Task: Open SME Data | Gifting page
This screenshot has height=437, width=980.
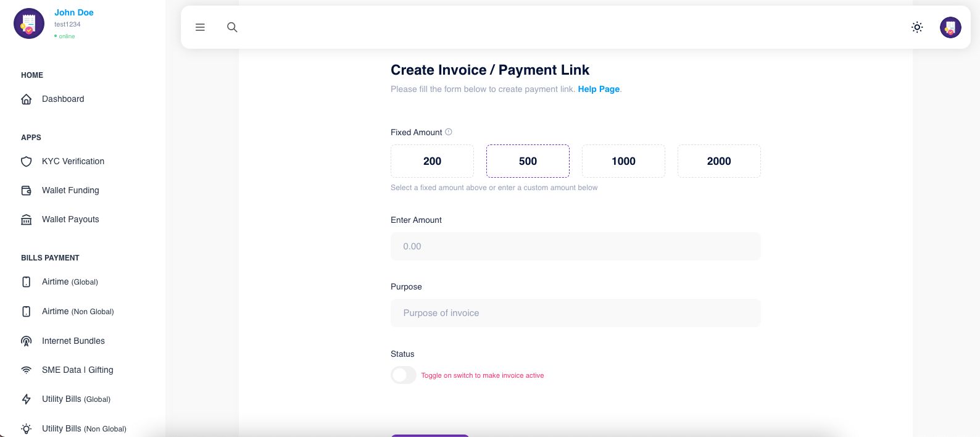Action: coord(77,370)
